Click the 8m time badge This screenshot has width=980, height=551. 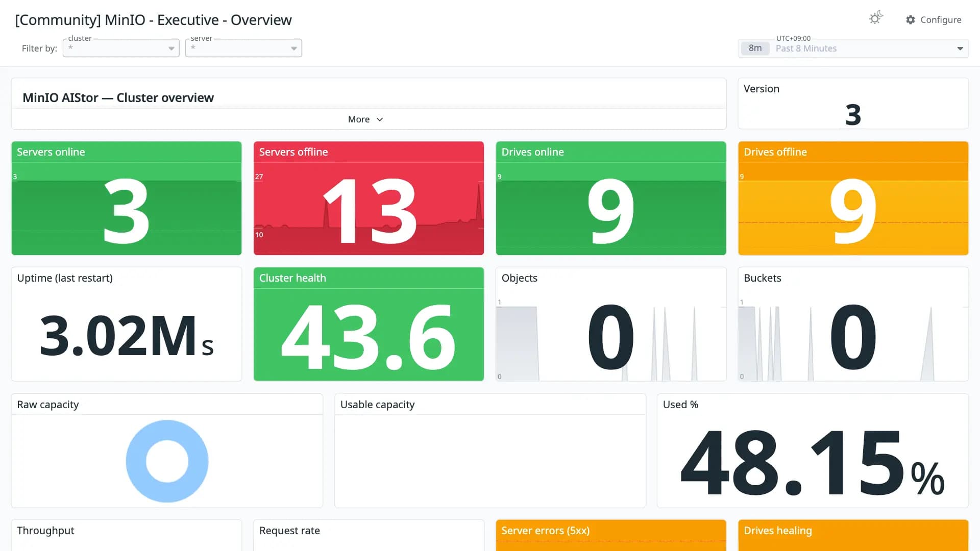tap(755, 48)
